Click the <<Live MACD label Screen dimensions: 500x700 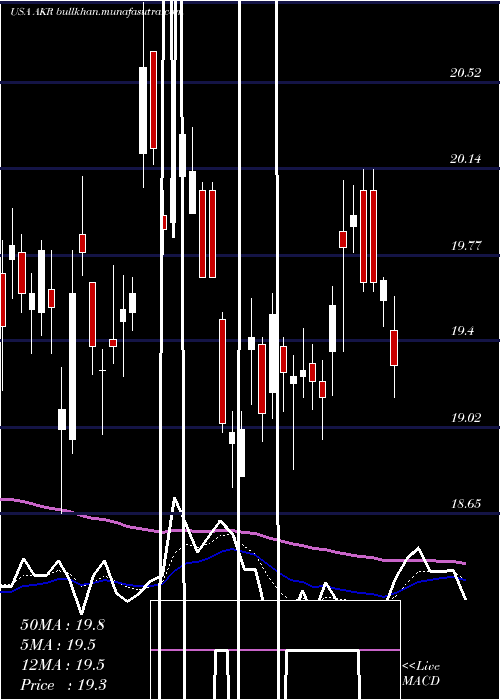(x=421, y=674)
